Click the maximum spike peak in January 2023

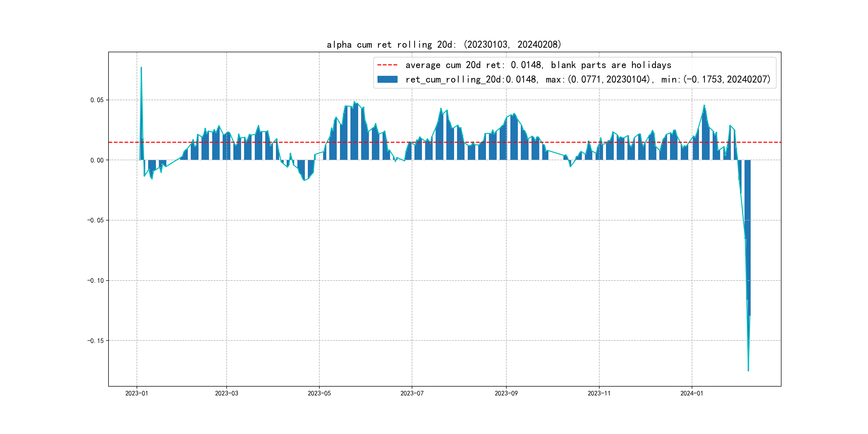(141, 68)
